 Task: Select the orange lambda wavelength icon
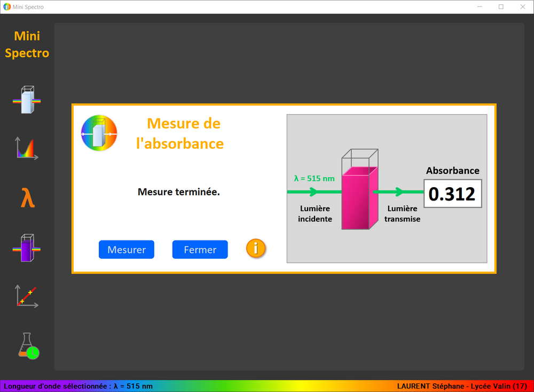[28, 198]
